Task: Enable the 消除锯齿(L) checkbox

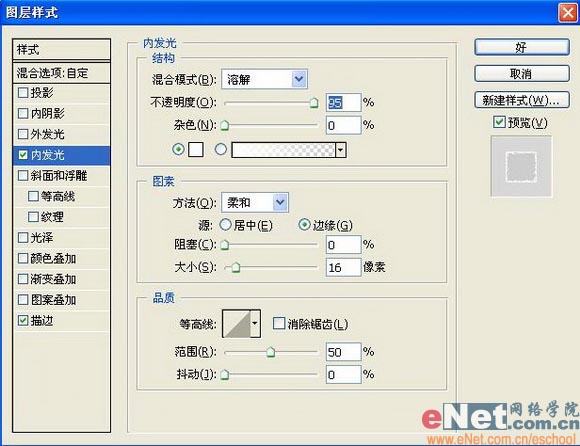Action: tap(279, 323)
